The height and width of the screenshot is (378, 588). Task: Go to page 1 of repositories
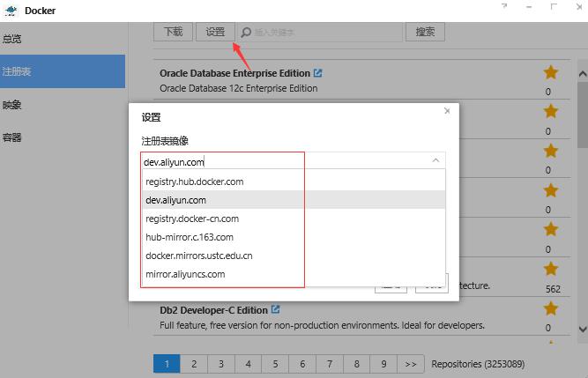click(167, 364)
